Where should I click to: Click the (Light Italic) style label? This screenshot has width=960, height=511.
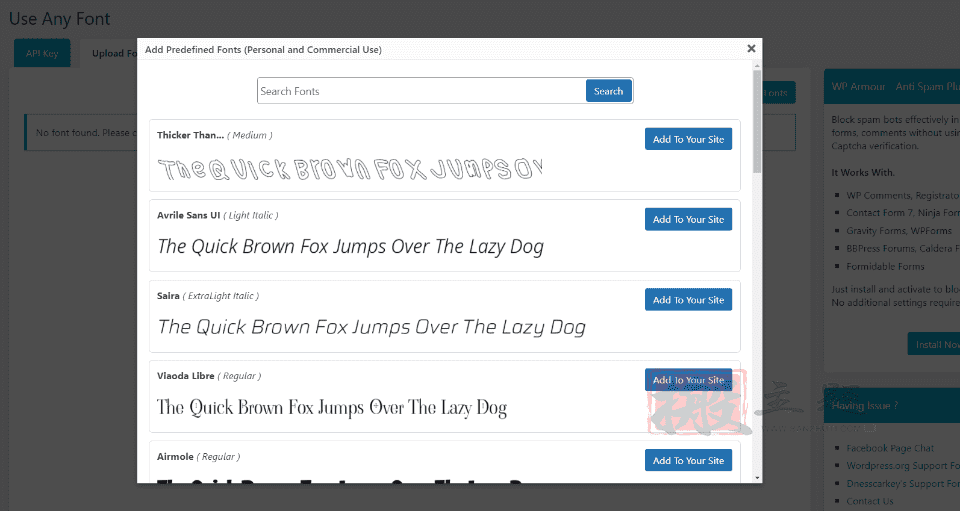[250, 215]
